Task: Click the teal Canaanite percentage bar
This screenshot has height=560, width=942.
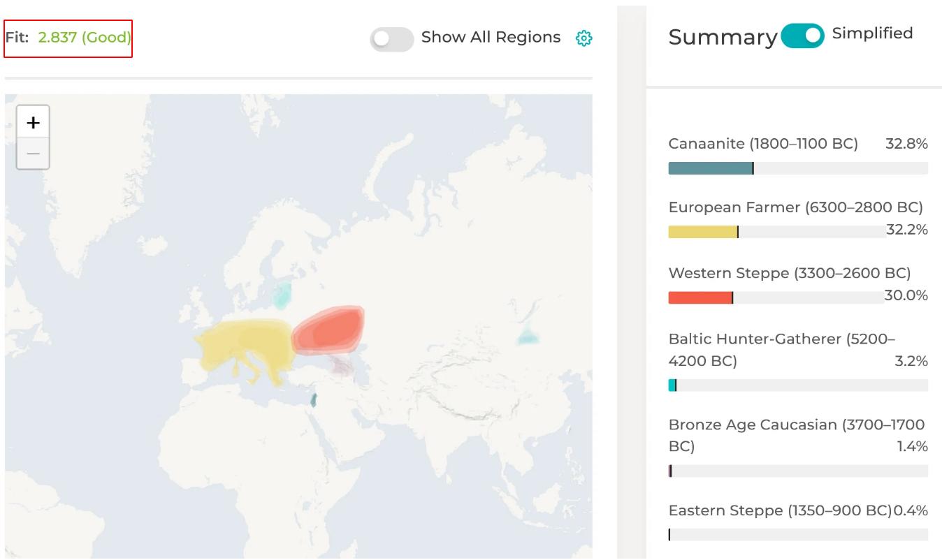Action: pos(710,168)
